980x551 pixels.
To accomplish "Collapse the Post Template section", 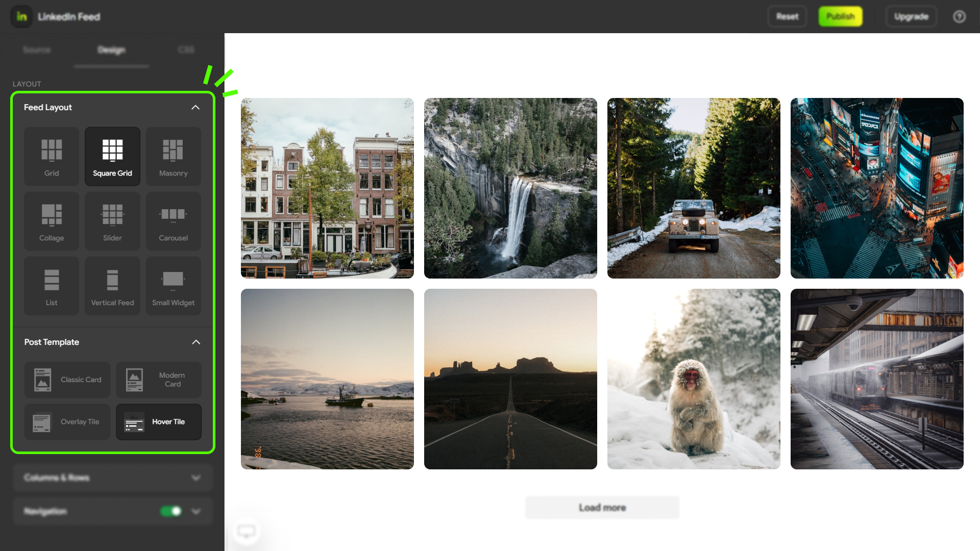I will pyautogui.click(x=195, y=342).
